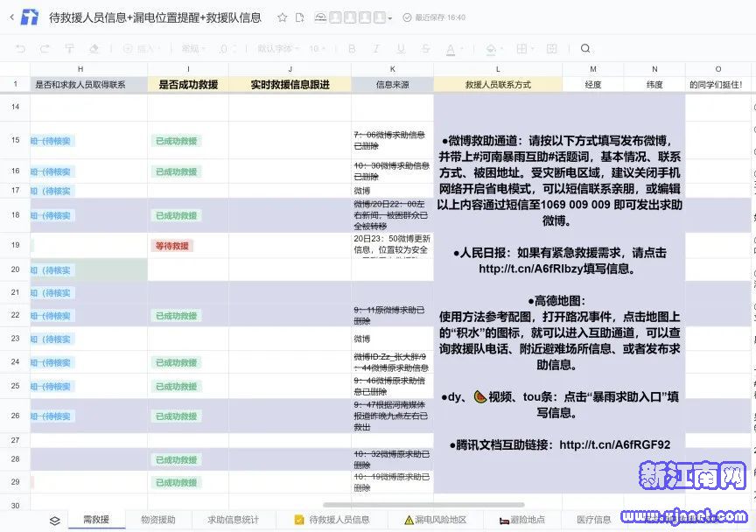
Task: Open the search magnifier tool
Action: (585, 49)
